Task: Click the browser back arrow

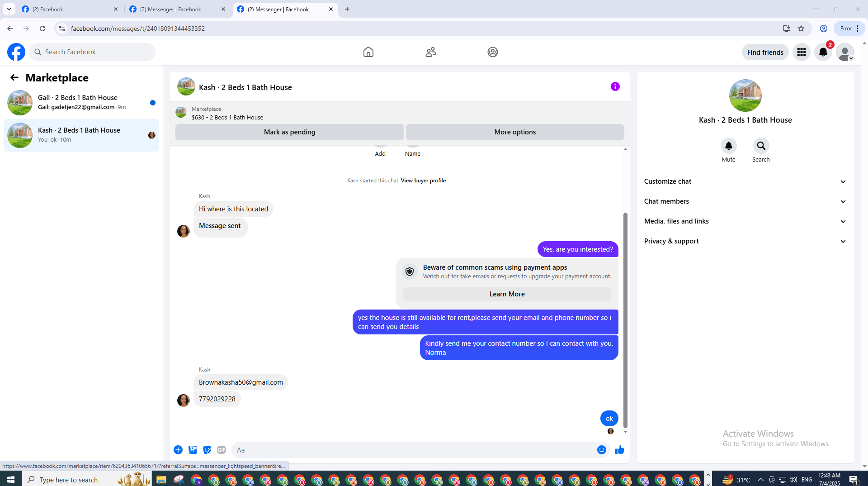Action: pyautogui.click(x=10, y=29)
